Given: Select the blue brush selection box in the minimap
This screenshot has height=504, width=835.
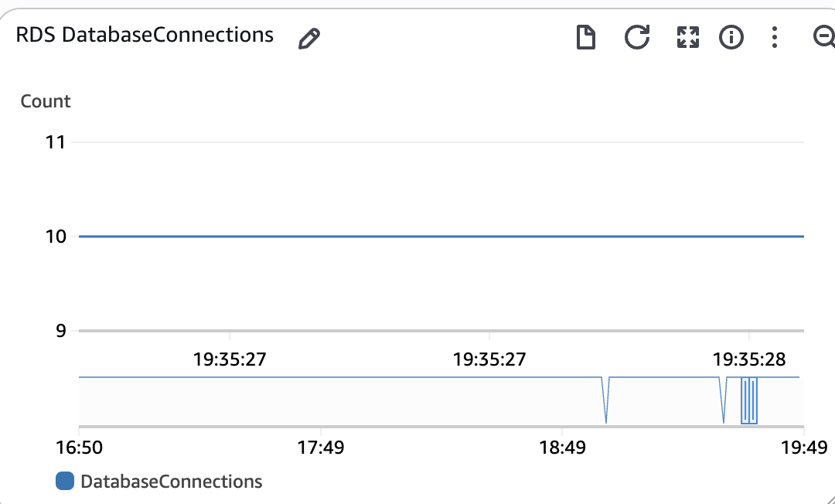Looking at the screenshot, I should coord(749,400).
